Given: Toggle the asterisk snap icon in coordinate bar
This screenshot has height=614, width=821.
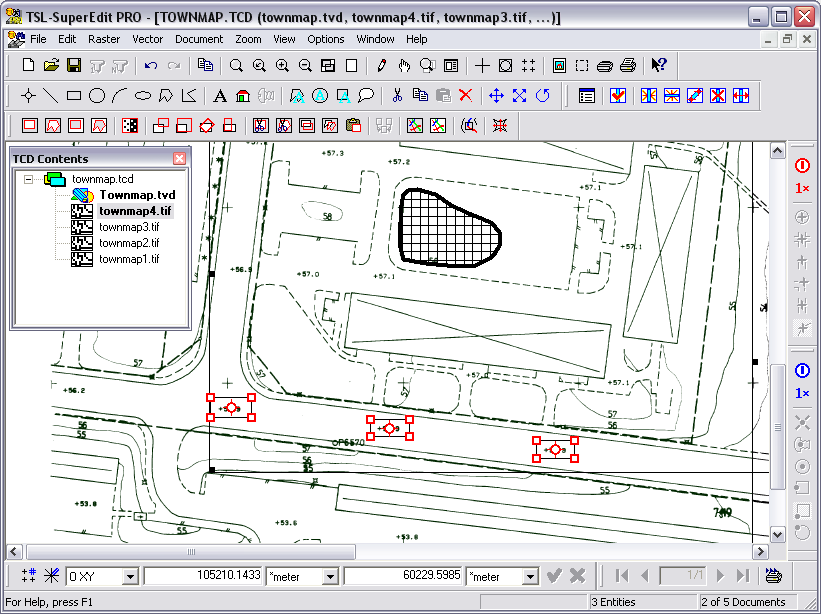Looking at the screenshot, I should point(52,576).
